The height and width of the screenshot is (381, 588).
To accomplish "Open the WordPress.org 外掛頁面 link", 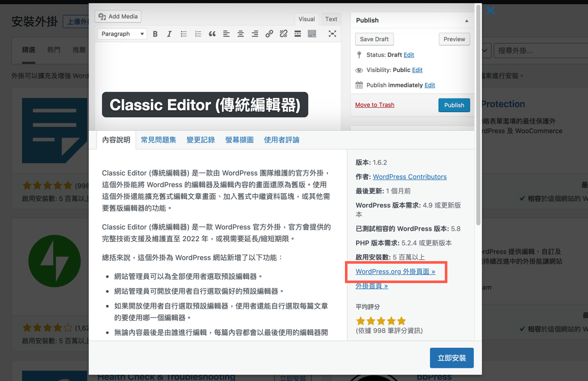I will pos(395,271).
